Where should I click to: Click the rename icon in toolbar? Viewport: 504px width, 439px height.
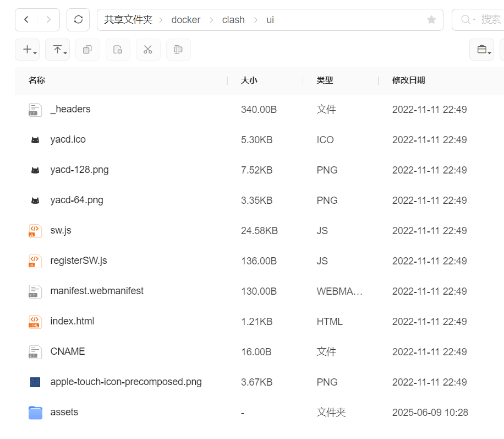pos(178,50)
